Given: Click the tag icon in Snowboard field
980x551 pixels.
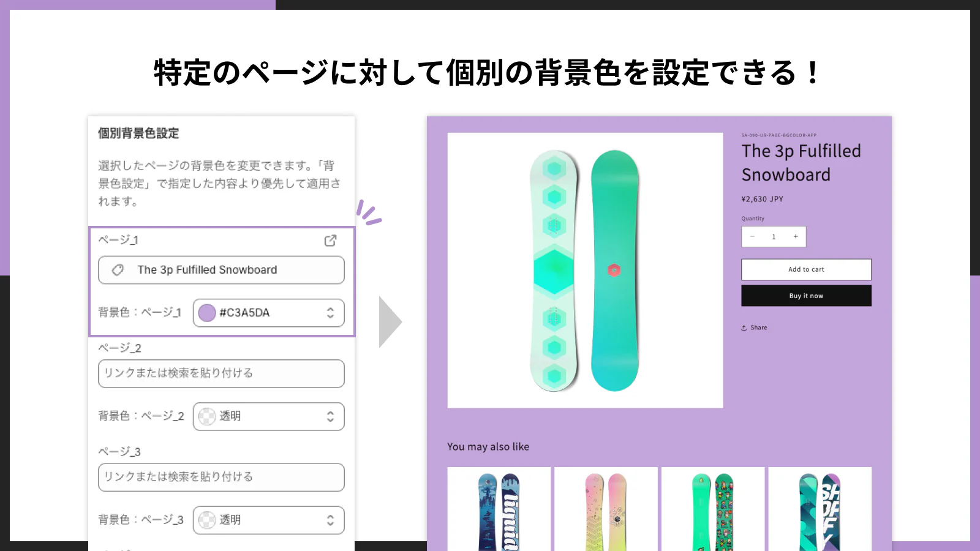Looking at the screenshot, I should [x=118, y=270].
